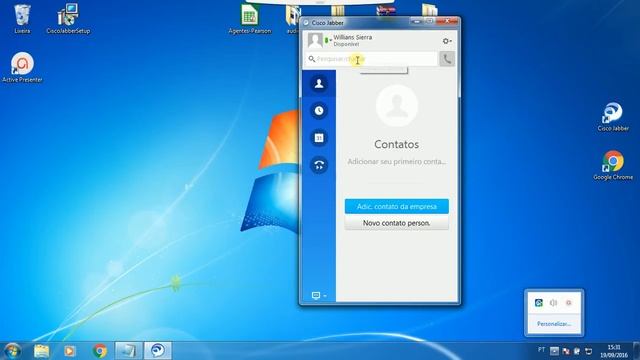Switch to the Cisco Jabber taskbar button
640x360 pixels.
pos(158,351)
